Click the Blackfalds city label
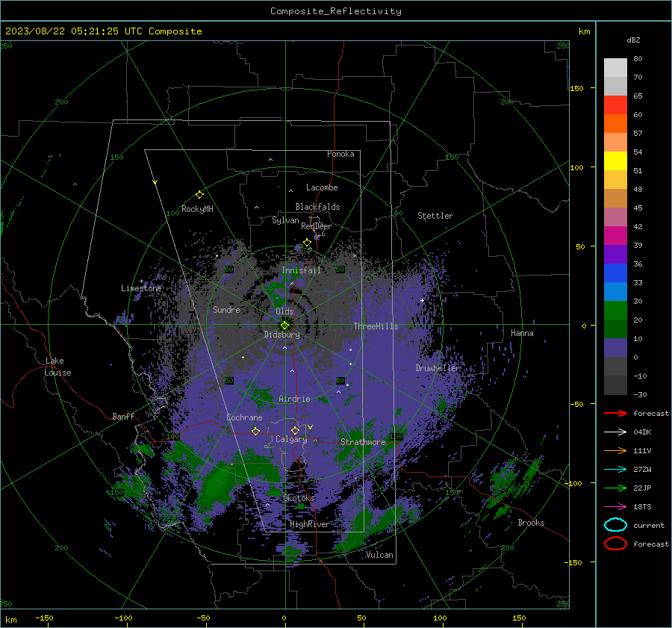 [317, 207]
